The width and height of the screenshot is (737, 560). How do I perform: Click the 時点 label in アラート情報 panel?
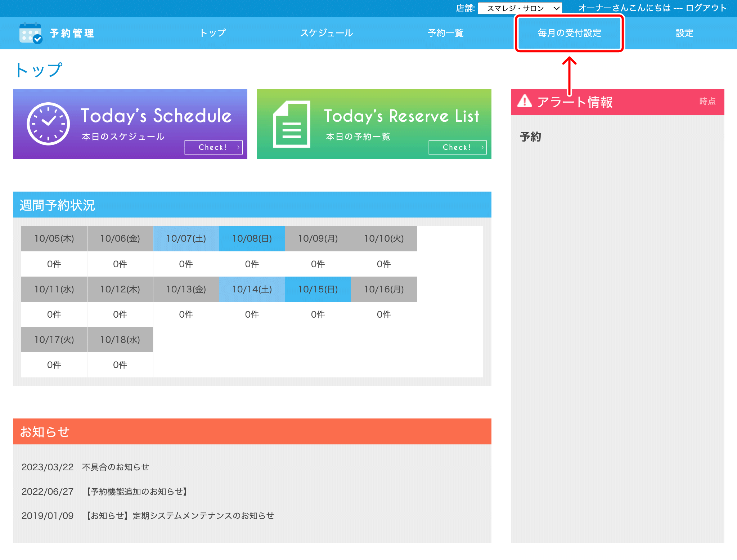(707, 102)
